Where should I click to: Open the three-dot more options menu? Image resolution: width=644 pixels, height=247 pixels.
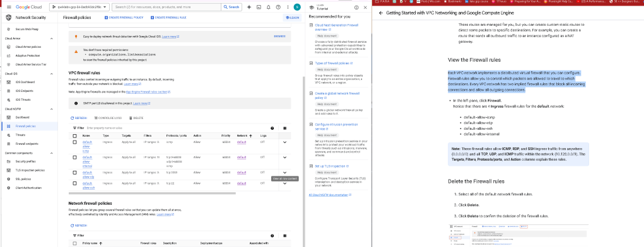pos(288,7)
